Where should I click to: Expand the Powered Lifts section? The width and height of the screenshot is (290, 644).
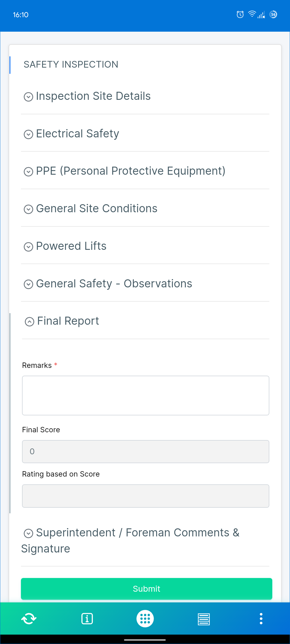pyautogui.click(x=71, y=246)
